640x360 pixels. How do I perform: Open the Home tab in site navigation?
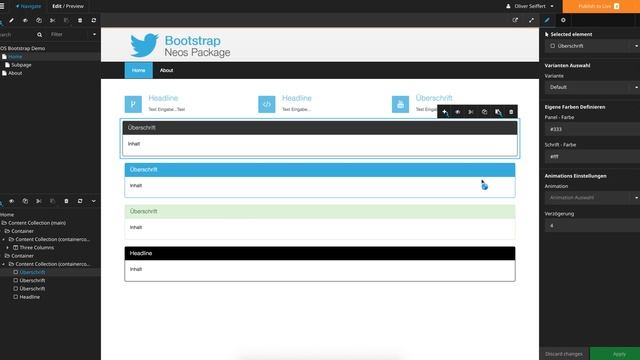click(x=138, y=70)
